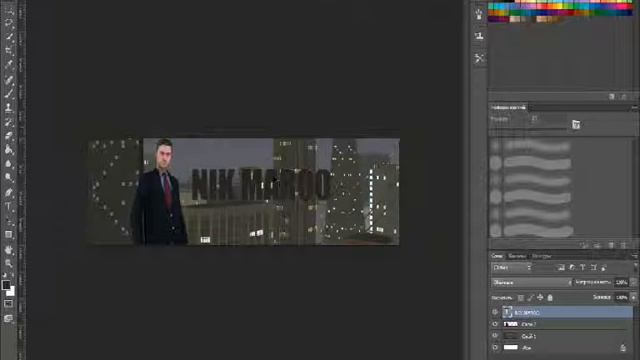Open the layer fill slider arrow
This screenshot has width=640, height=360.
(633, 298)
